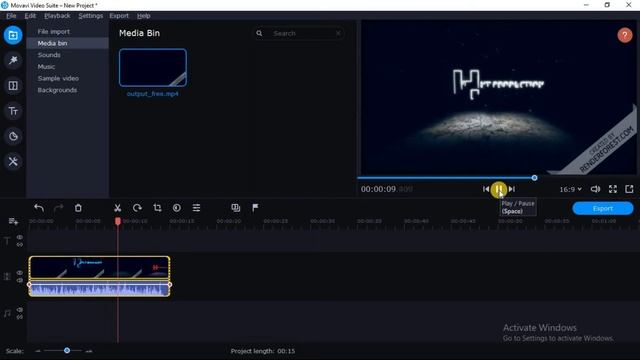Click the search magnifier icon
This screenshot has height=360, width=640.
coord(259,33)
